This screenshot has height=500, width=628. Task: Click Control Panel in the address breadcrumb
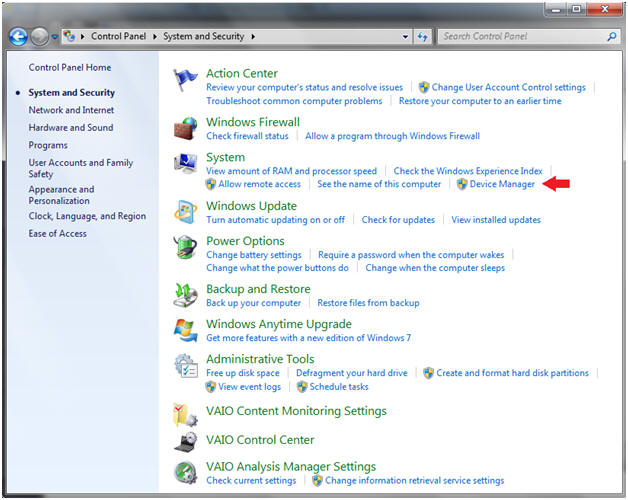coord(119,36)
